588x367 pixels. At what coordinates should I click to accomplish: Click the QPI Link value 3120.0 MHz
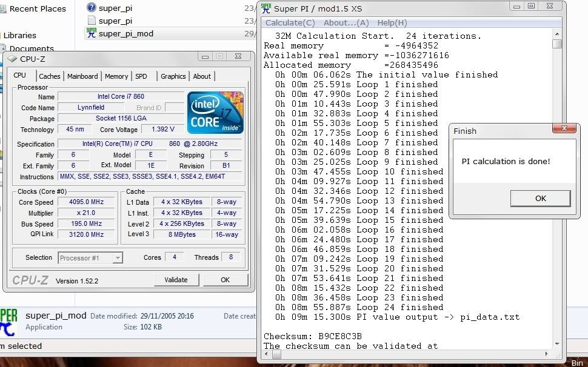click(86, 234)
